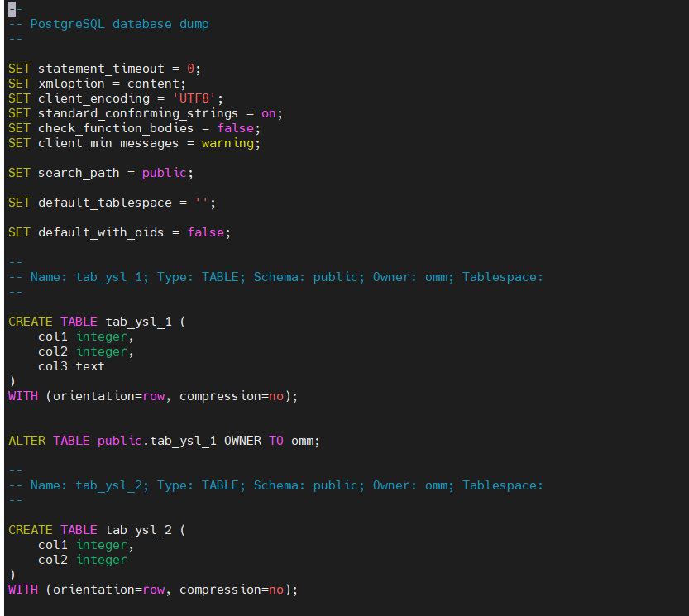Image resolution: width=689 pixels, height=616 pixels.
Task: Click the "warning" value of client_min_messages
Action: click(227, 143)
